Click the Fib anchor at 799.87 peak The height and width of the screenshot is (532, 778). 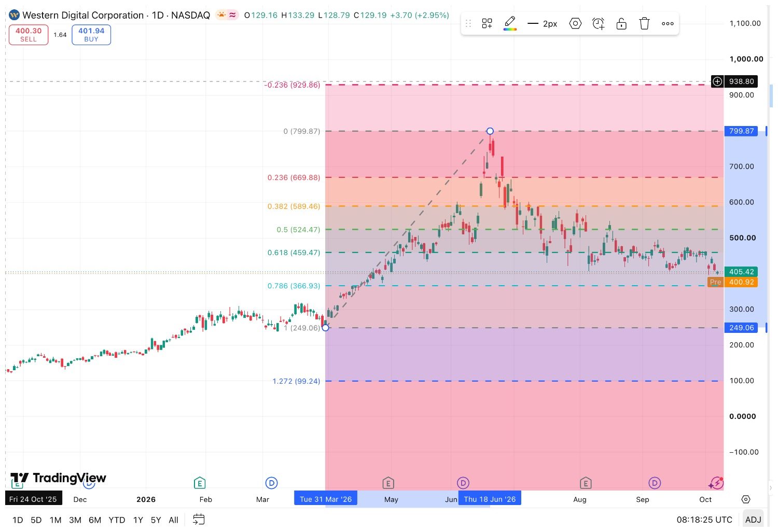490,131
